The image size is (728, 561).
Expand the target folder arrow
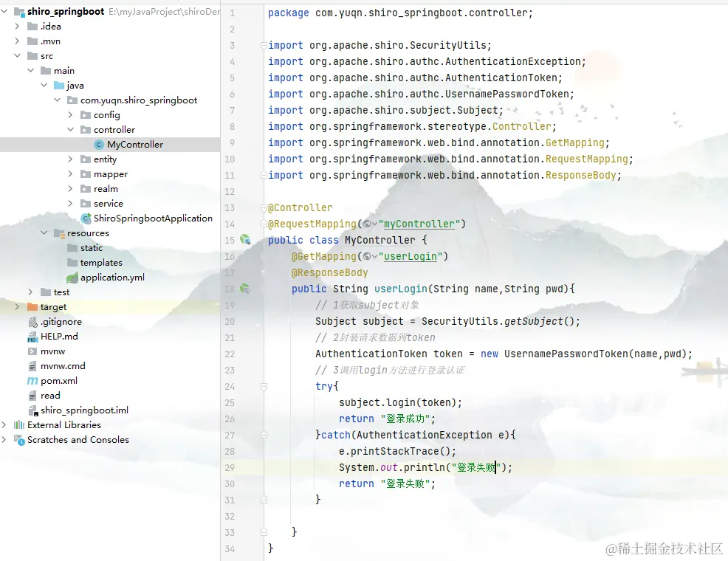[17, 307]
